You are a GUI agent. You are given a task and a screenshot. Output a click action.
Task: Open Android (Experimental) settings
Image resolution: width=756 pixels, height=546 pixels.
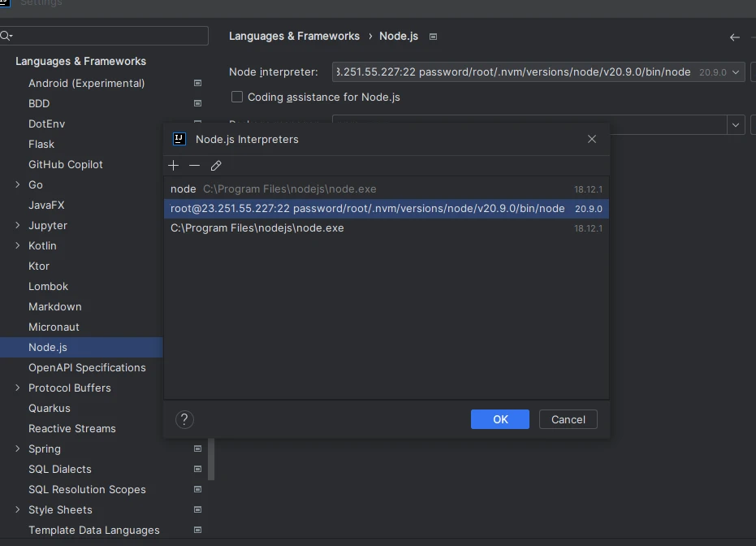click(86, 84)
